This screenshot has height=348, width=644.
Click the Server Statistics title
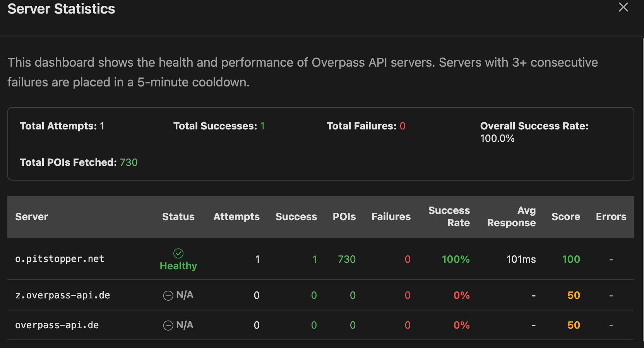(x=61, y=9)
